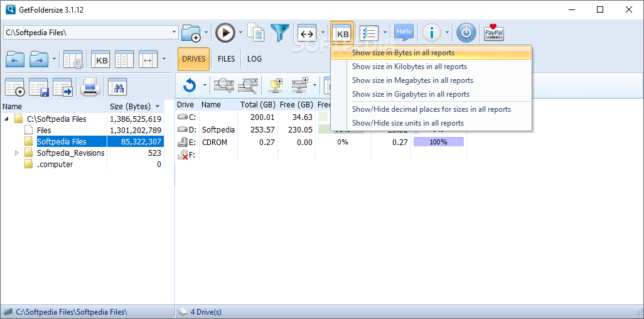Open dropdown arrow beside forward folder icon

pos(55,59)
